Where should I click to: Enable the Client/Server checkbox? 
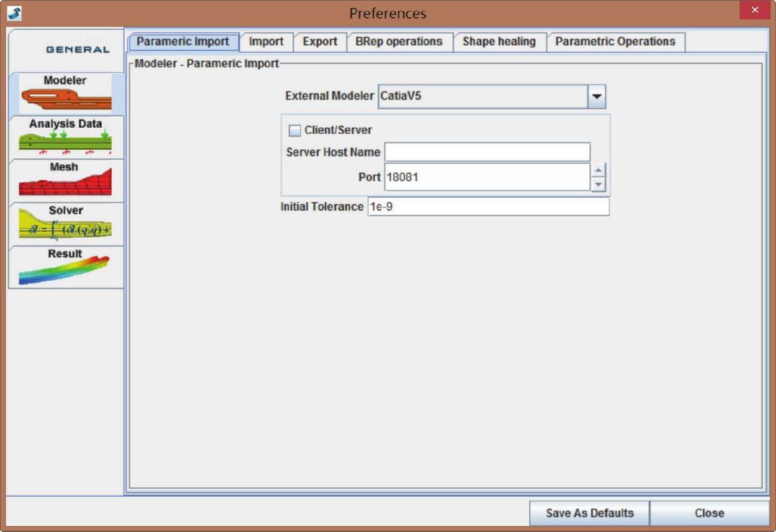click(295, 130)
